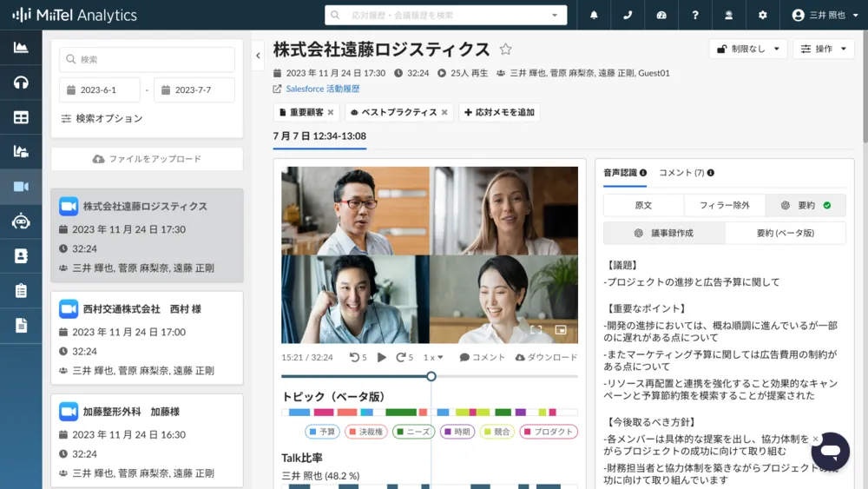
Task: Open the video camera sidebar icon
Action: pos(21,187)
